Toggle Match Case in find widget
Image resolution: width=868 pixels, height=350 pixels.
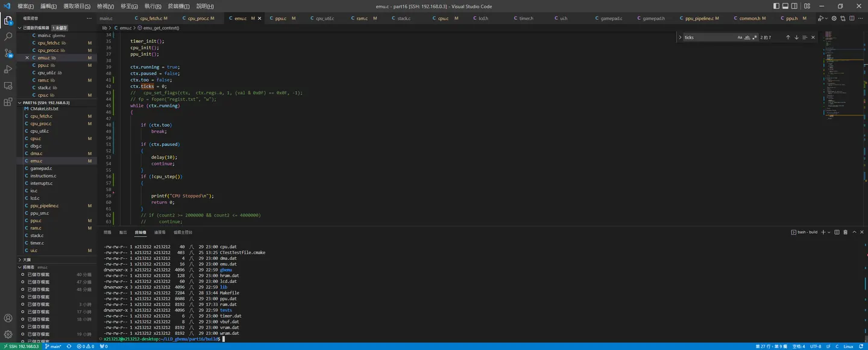click(x=740, y=37)
